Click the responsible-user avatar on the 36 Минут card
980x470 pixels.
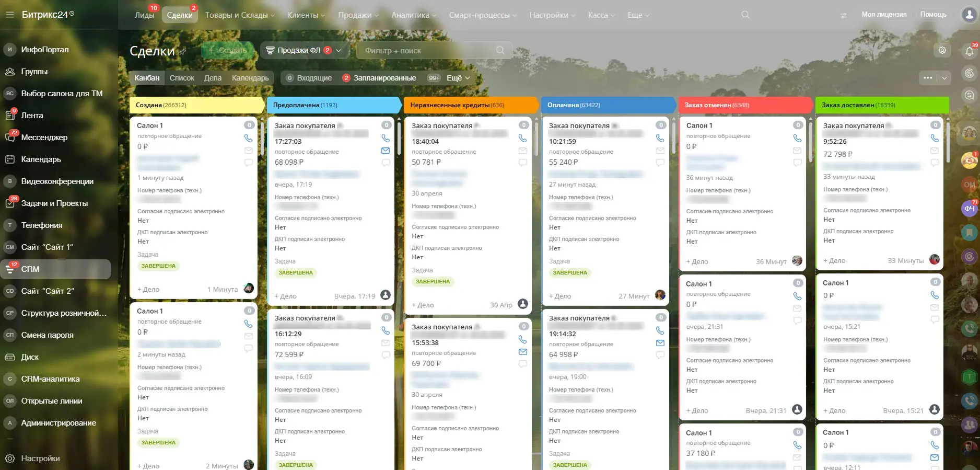point(797,260)
